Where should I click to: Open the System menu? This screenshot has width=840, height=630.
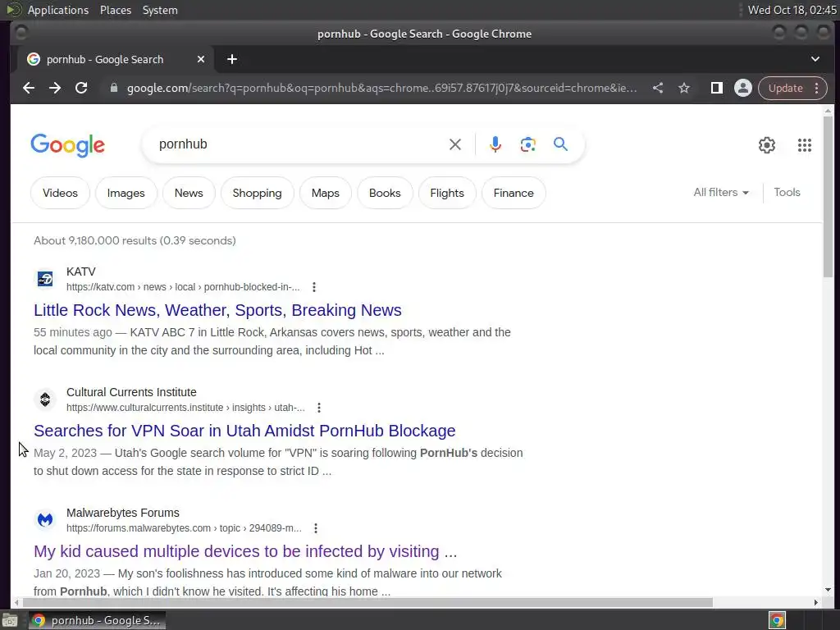pyautogui.click(x=160, y=10)
